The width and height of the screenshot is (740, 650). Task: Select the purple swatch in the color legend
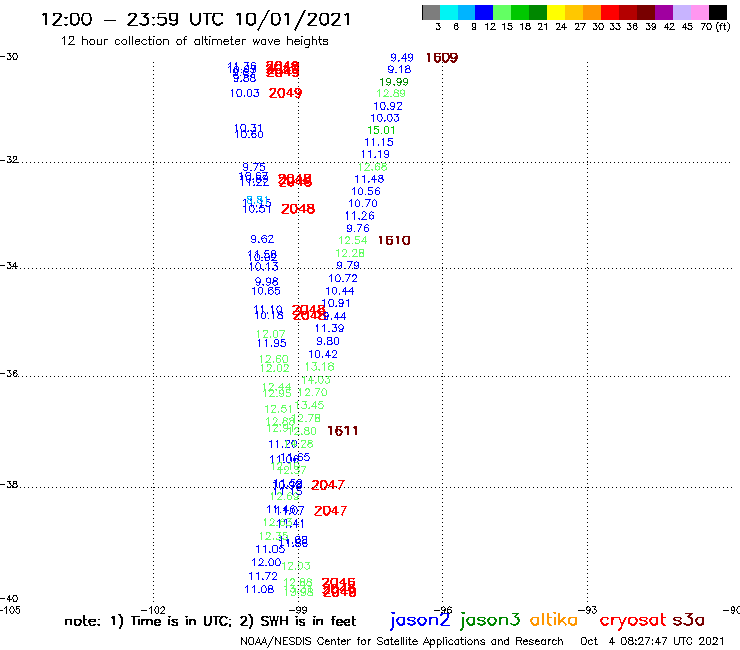coord(664,12)
